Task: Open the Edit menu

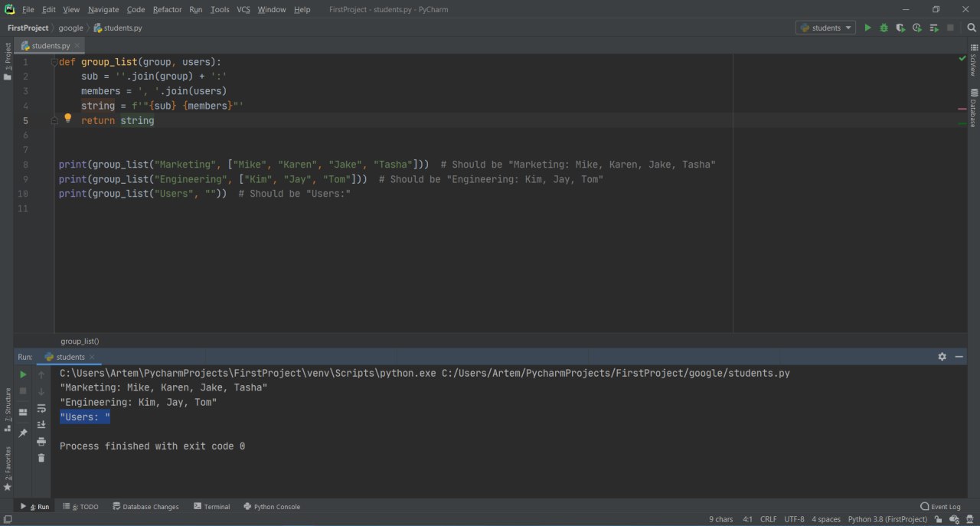Action: point(49,9)
